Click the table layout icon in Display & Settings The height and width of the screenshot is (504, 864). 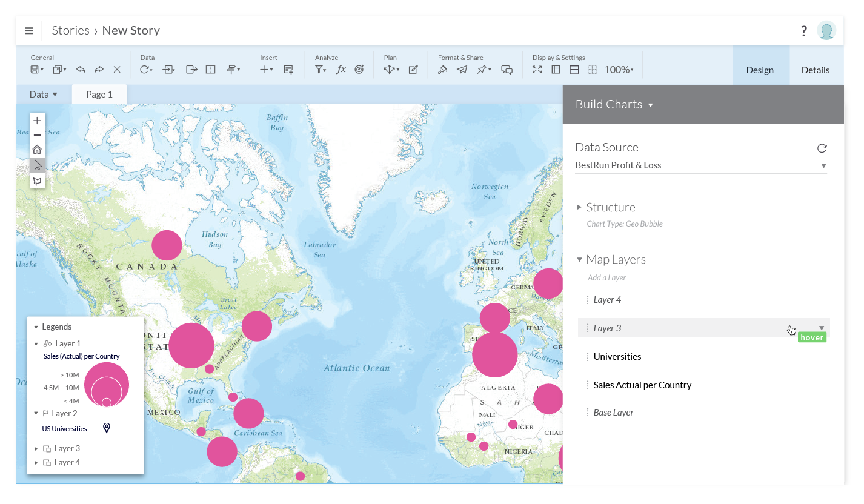pyautogui.click(x=556, y=70)
